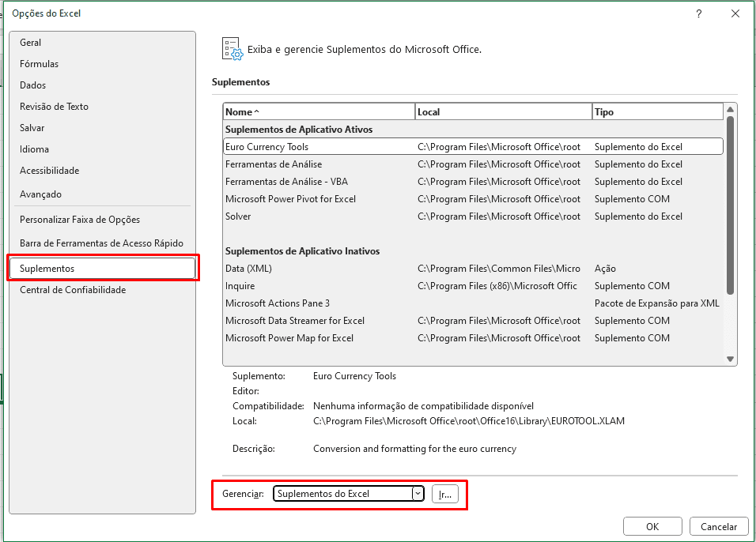Select the Suplementos category
The width and height of the screenshot is (756, 542).
point(102,269)
